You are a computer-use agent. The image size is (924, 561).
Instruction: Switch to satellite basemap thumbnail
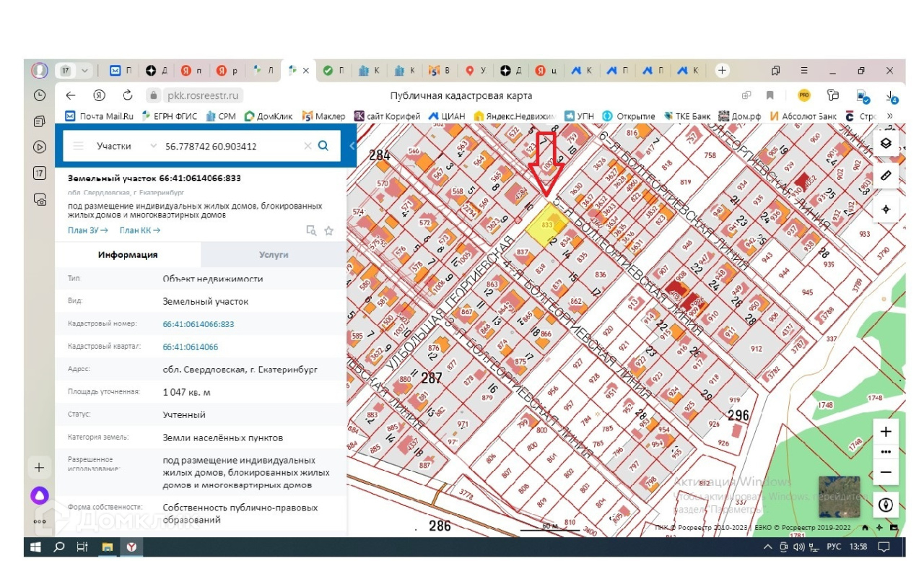pyautogui.click(x=839, y=497)
